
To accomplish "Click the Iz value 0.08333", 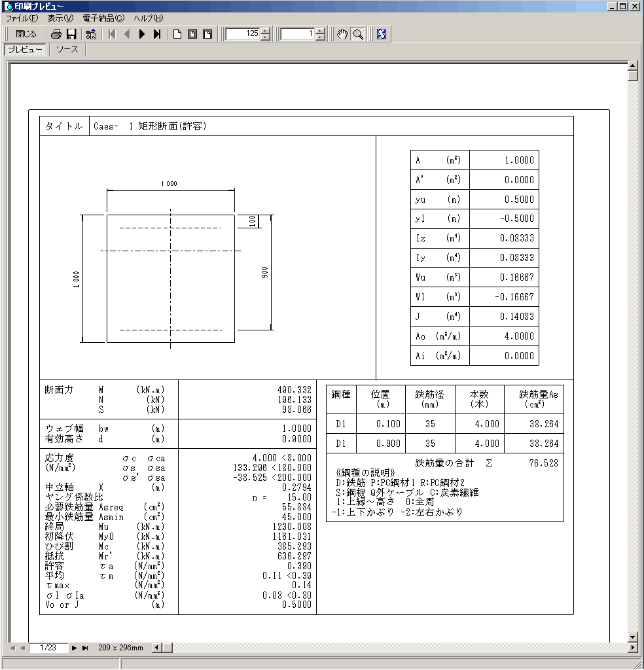I will click(517, 238).
